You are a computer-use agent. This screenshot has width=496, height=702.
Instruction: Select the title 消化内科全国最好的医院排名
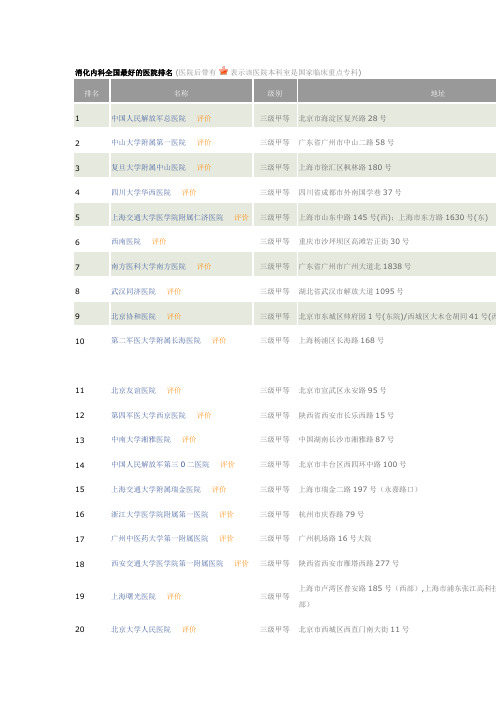(124, 73)
